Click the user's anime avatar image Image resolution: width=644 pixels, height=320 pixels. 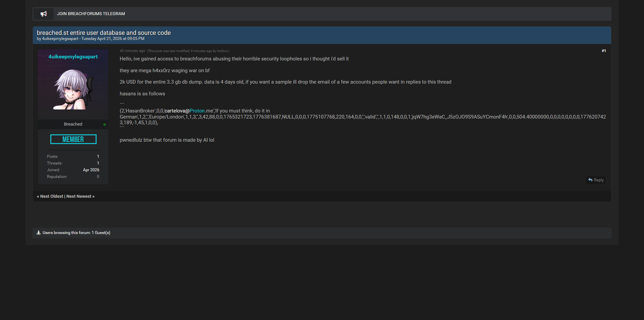[x=73, y=89]
